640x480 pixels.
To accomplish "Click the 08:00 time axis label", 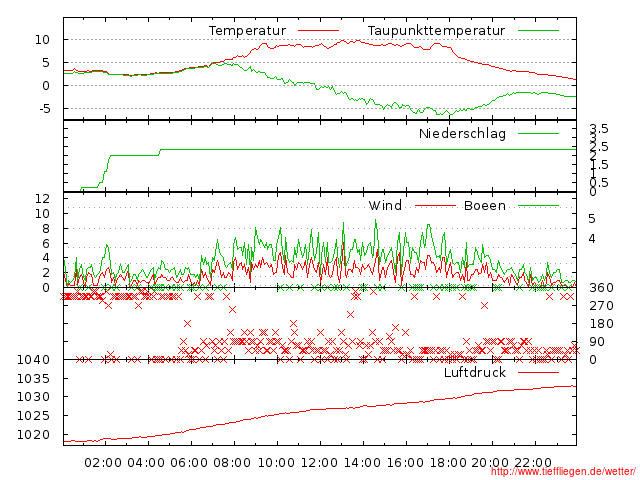I will (x=232, y=463).
